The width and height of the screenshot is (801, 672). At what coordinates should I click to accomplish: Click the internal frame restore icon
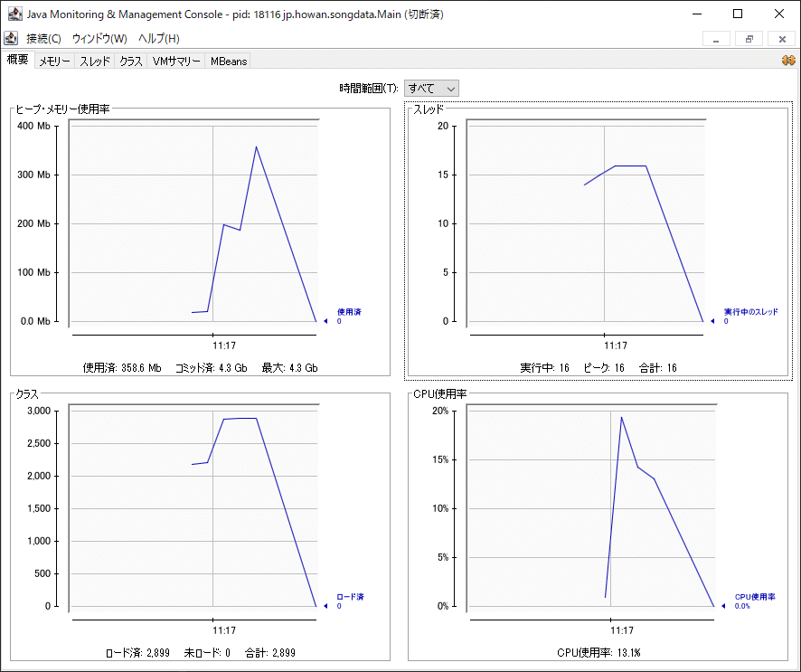[748, 39]
